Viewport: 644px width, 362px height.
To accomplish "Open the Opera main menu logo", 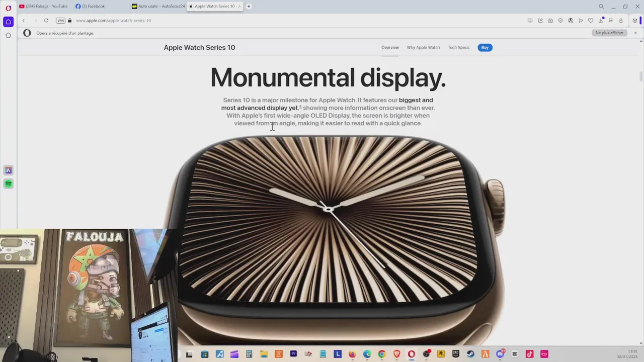I will [x=8, y=9].
